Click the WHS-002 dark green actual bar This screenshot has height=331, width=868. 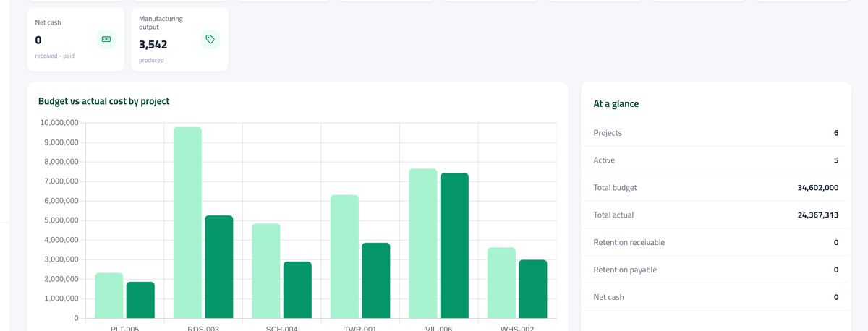533,289
